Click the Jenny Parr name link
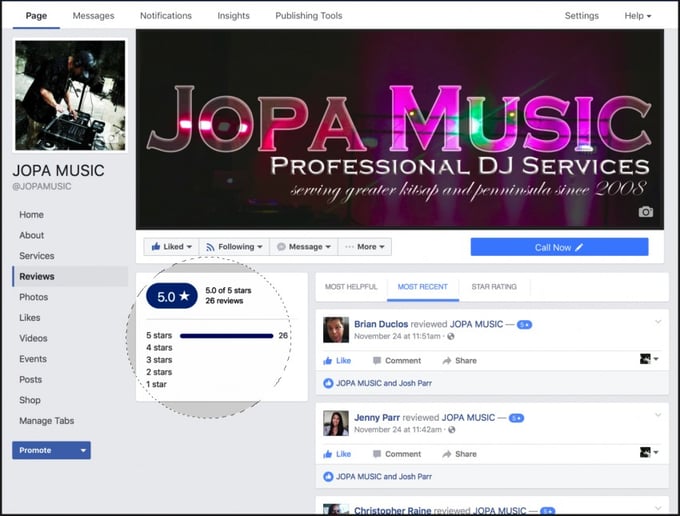The image size is (680, 516). [x=377, y=418]
